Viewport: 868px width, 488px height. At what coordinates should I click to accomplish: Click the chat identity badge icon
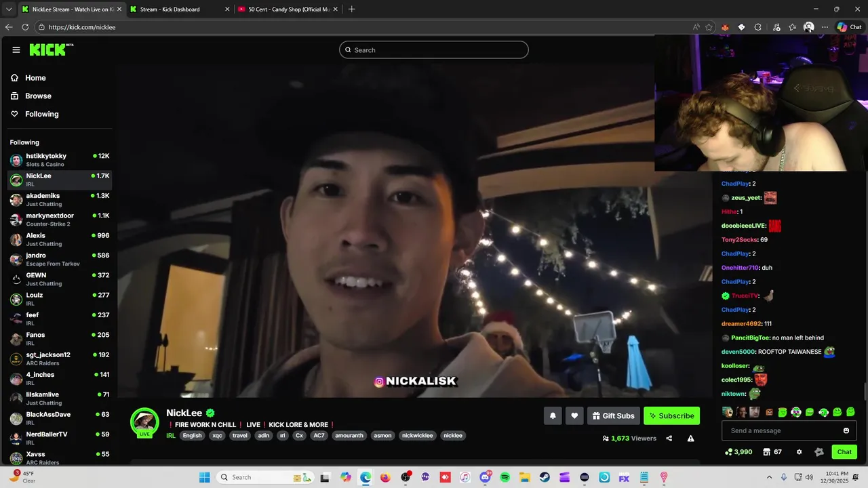point(818,451)
